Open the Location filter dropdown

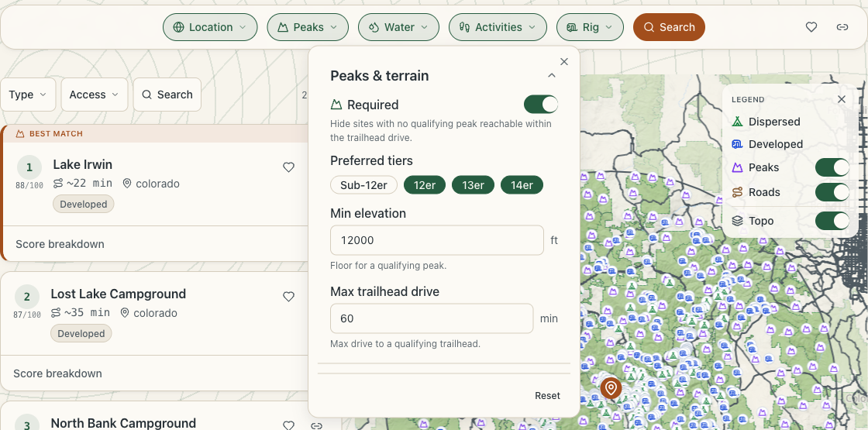pos(210,27)
